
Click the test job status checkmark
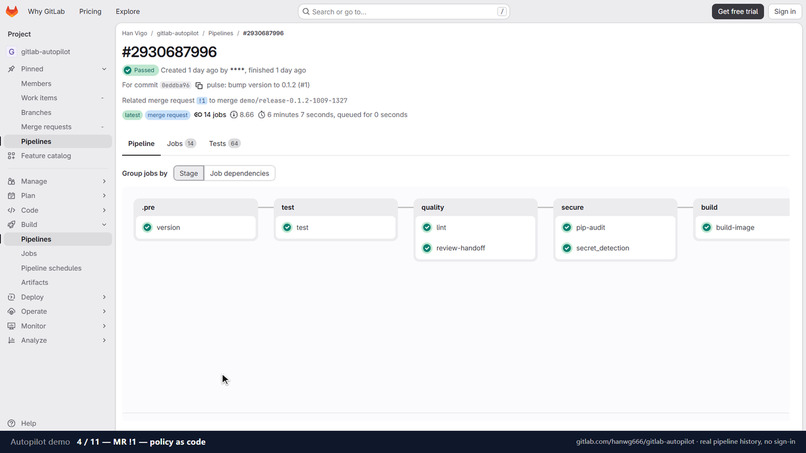pos(287,227)
